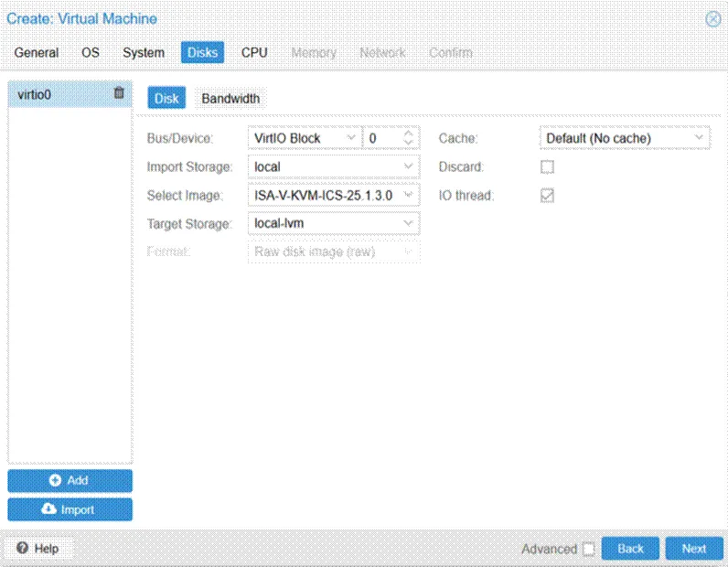
Task: Open the Confirm tab
Action: pyautogui.click(x=451, y=52)
